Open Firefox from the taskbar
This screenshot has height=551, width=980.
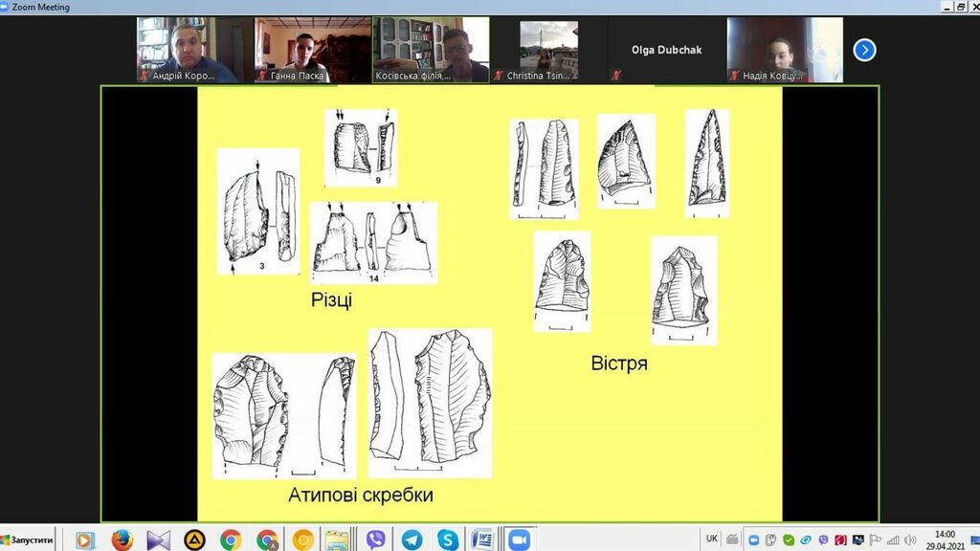[x=122, y=540]
